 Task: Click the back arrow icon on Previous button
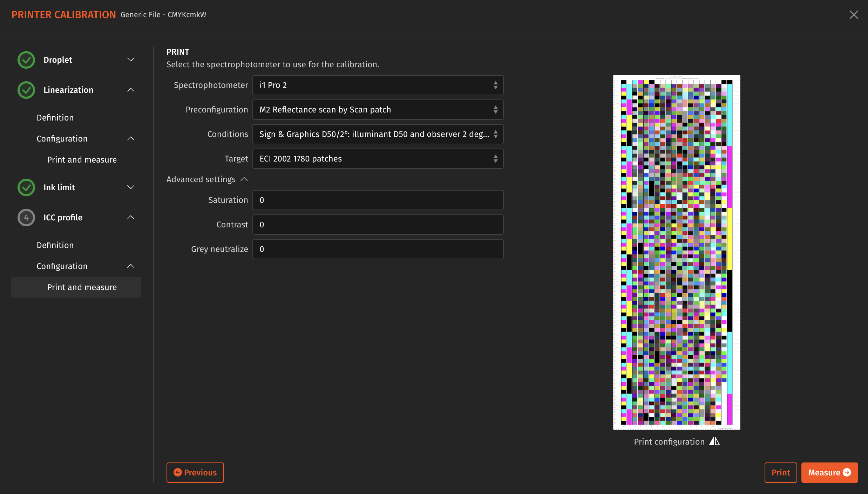[x=178, y=472]
